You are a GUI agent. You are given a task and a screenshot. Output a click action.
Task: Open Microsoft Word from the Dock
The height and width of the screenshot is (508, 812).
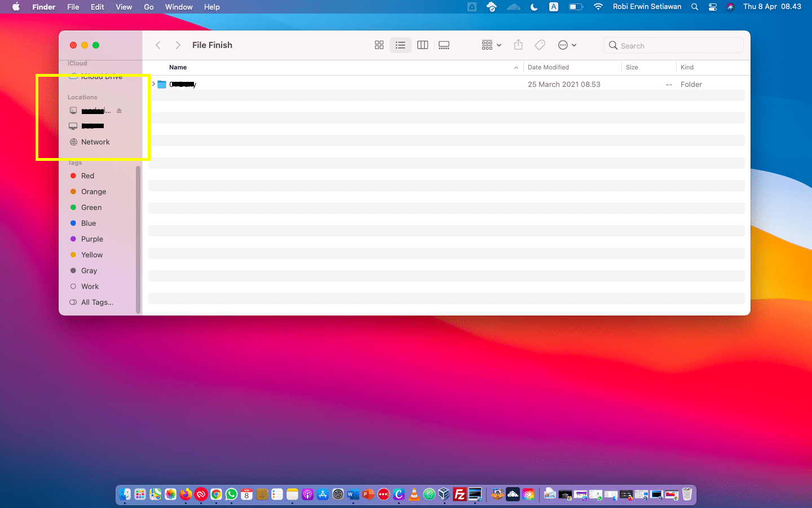[353, 494]
